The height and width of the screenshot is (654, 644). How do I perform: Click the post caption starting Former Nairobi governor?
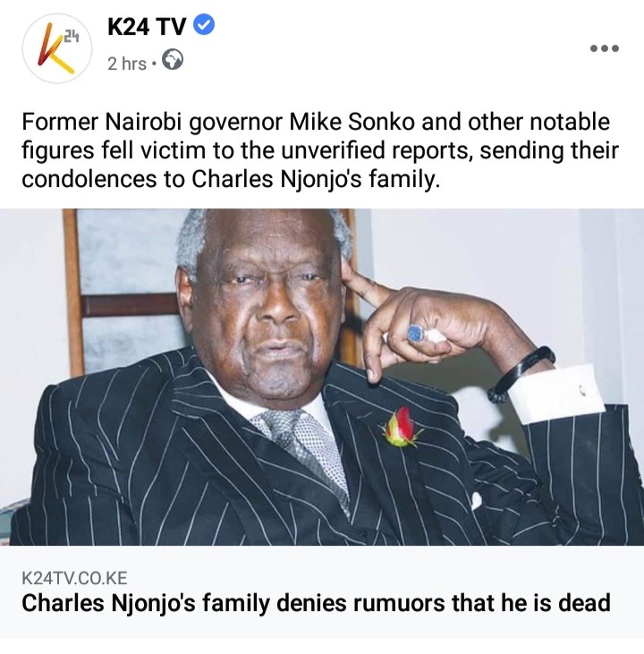click(320, 150)
